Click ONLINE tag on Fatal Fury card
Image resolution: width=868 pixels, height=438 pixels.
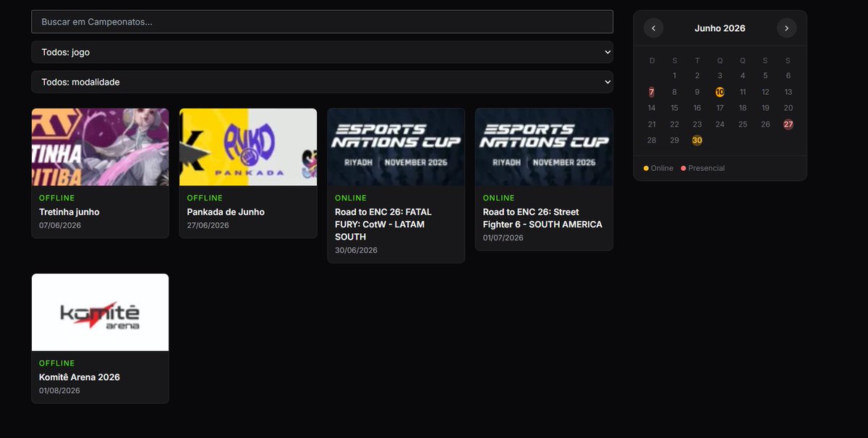(x=351, y=198)
